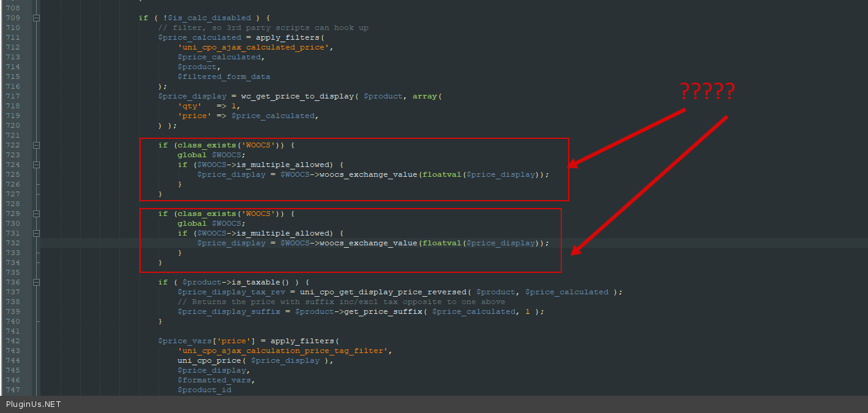This screenshot has height=413, width=868.
Task: Click the comment about 3rd party scripts
Action: (x=263, y=28)
